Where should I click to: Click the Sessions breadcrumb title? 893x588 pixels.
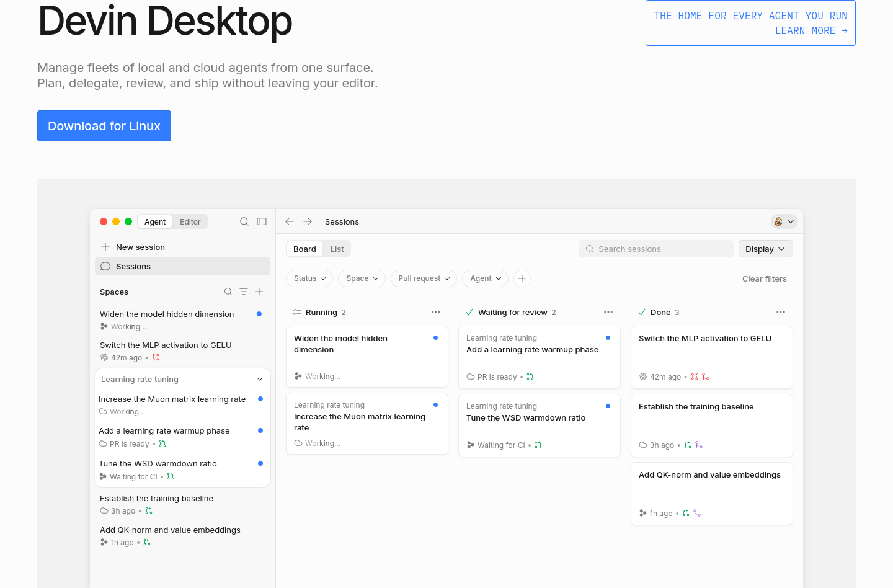(342, 221)
